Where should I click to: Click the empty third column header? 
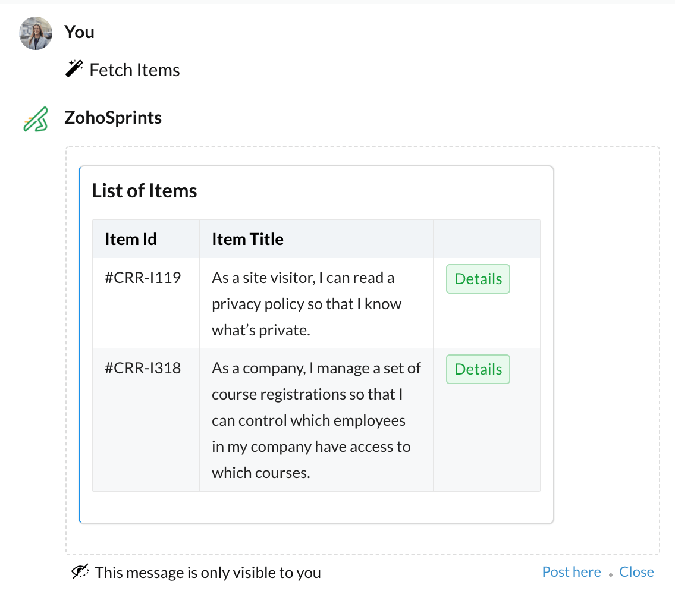coord(487,239)
